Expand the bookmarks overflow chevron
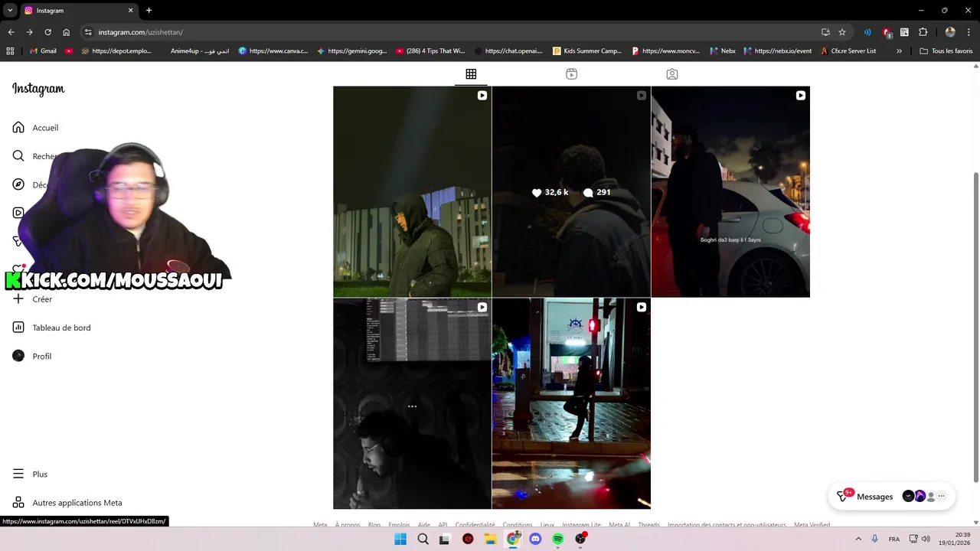This screenshot has height=551, width=980. 899,51
